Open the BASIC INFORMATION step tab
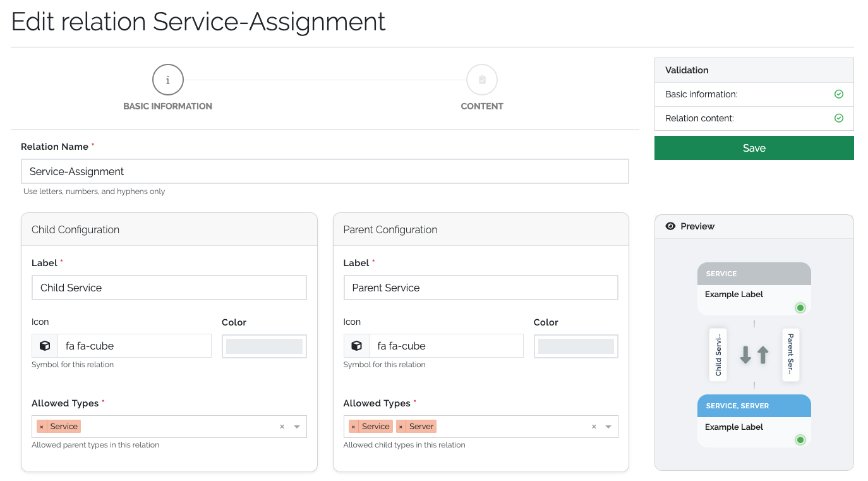 point(167,106)
